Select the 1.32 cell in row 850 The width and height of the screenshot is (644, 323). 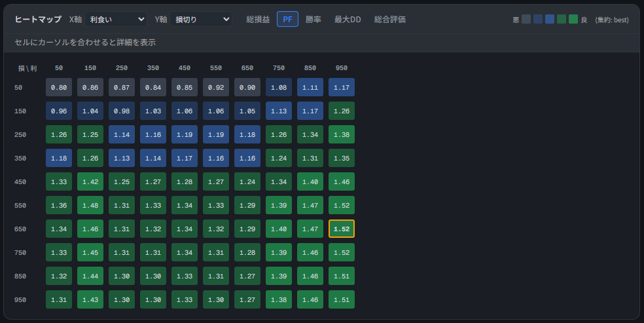tap(59, 276)
